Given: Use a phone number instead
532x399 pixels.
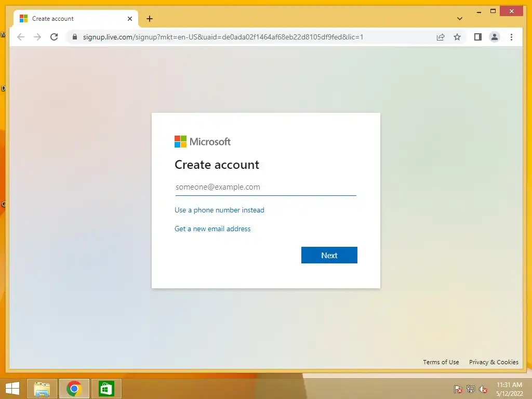Looking at the screenshot, I should pos(219,210).
